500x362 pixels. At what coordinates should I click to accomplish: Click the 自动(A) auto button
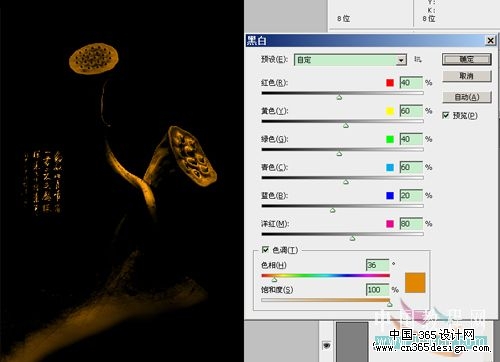pos(467,97)
